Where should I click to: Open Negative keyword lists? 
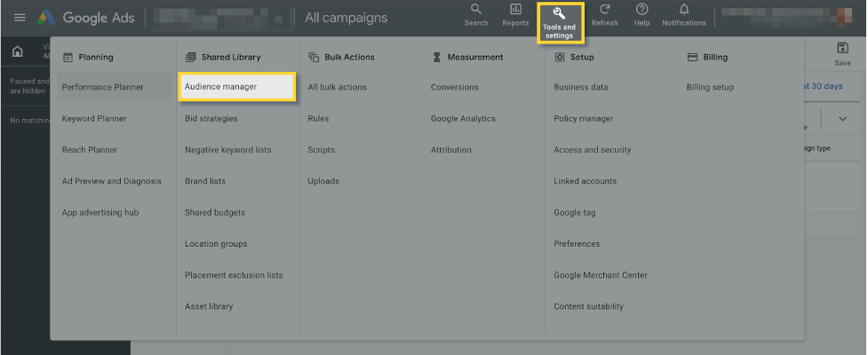coord(228,150)
